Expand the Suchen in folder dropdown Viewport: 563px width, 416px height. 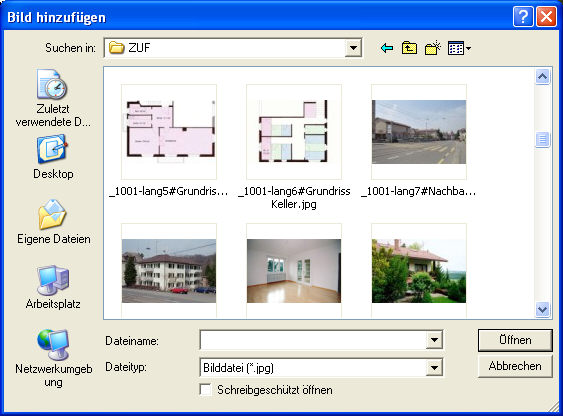[x=353, y=48]
